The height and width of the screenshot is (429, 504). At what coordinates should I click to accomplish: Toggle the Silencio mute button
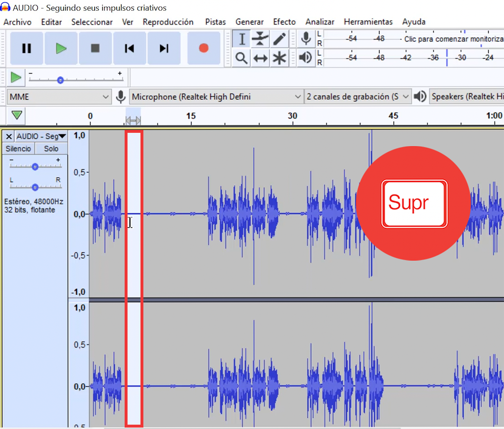(x=18, y=149)
